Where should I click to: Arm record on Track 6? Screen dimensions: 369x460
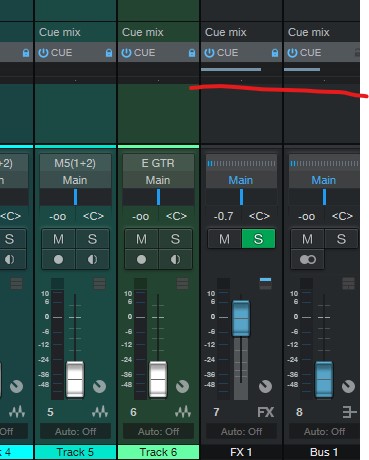click(141, 259)
